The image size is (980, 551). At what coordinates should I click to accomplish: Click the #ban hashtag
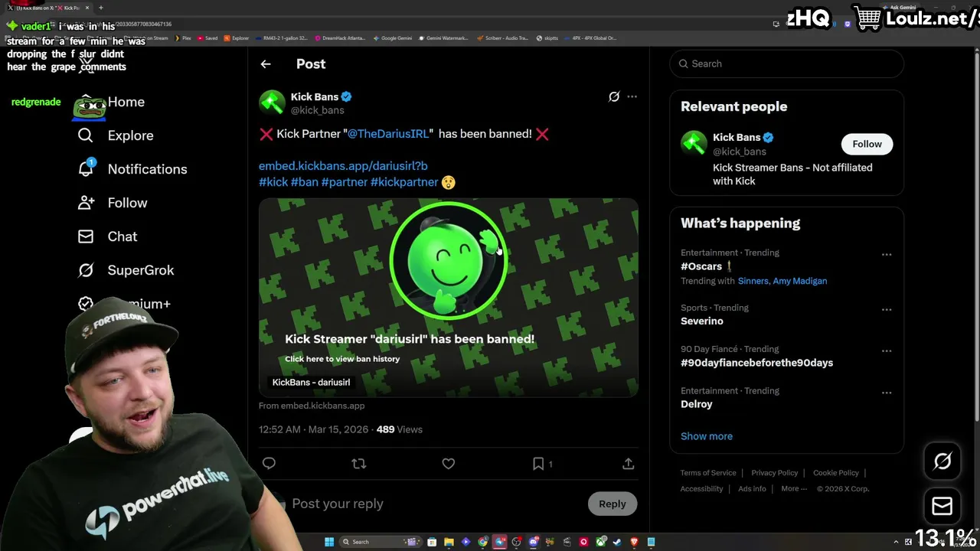pos(305,182)
